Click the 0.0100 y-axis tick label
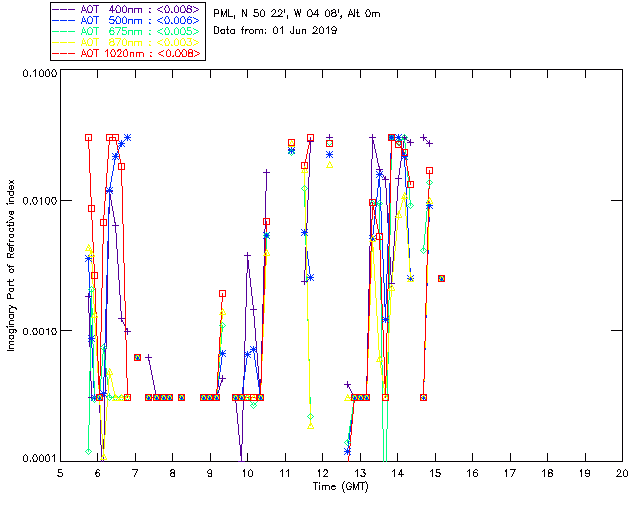This screenshot has width=640, height=512. coord(37,202)
